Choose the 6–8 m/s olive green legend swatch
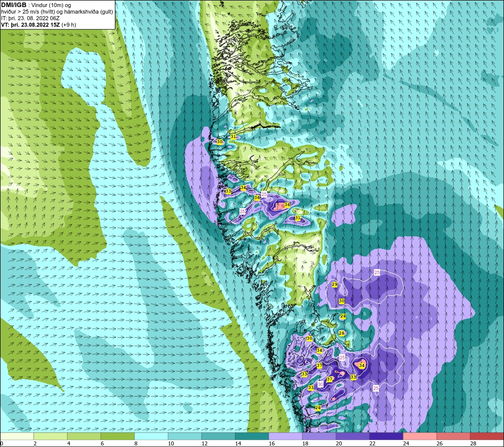 coord(117,436)
